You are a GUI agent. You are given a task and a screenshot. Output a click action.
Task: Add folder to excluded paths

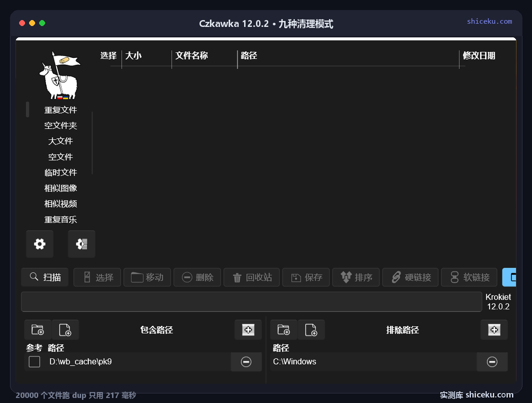284,330
